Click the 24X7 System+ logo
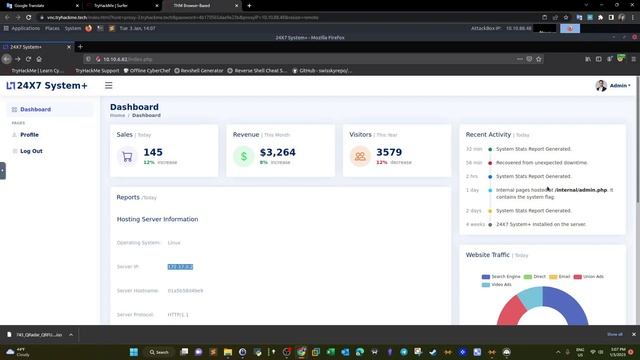This screenshot has height=360, width=640. coord(47,85)
